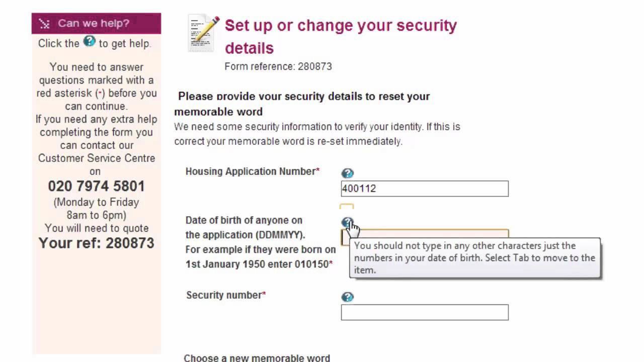Image resolution: width=644 pixels, height=362 pixels.
Task: Click "Your ref: 280873" in the sidebar
Action: [96, 243]
